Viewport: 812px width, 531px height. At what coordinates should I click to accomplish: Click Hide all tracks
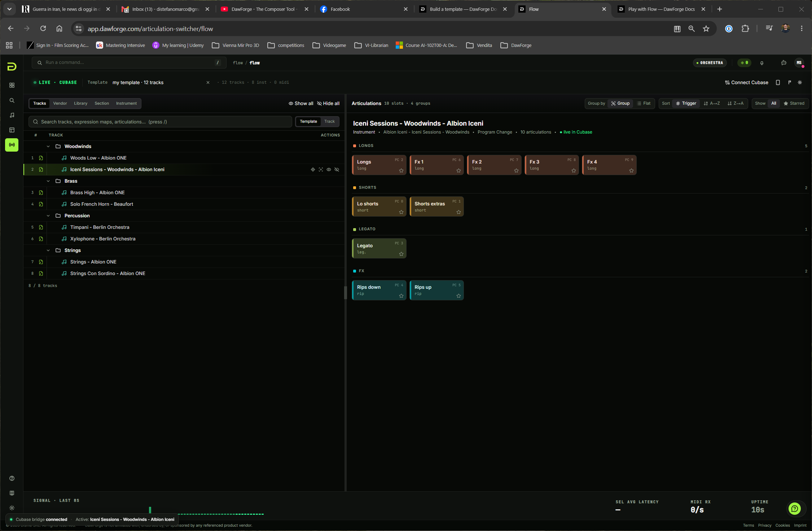[328, 104]
